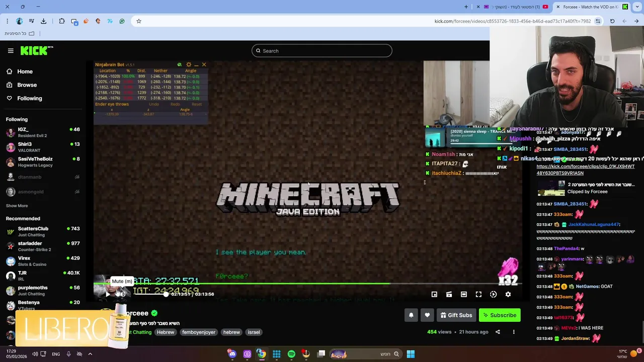Mute the video volume
Viewport: 644px width, 362px height.
121,294
